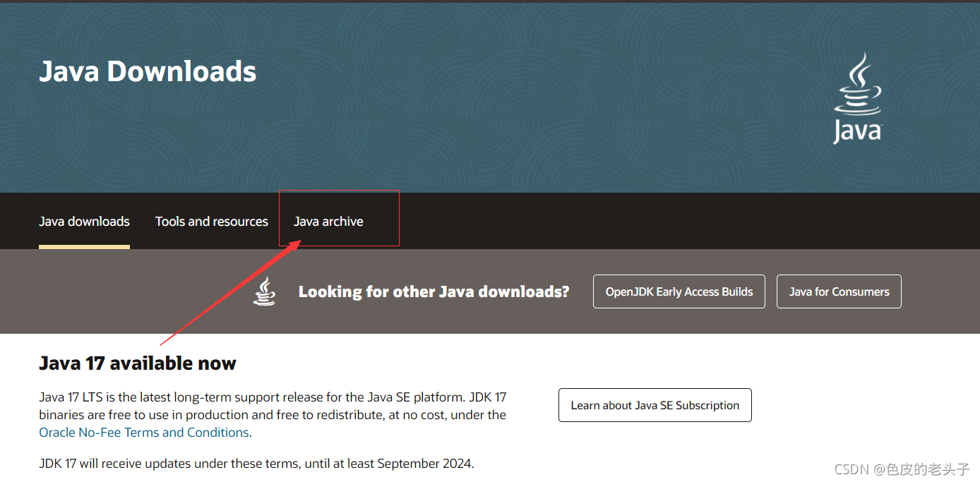
Task: Open the Java downloads tab
Action: [84, 222]
